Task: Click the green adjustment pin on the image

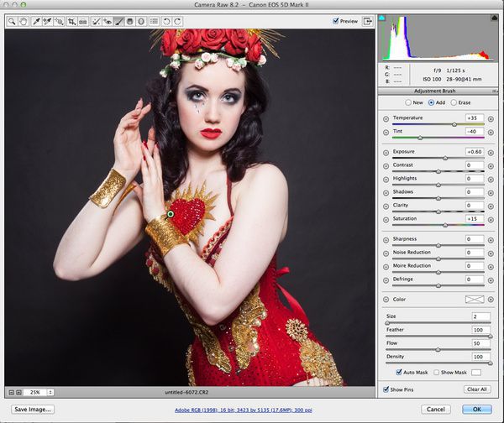Action: pyautogui.click(x=170, y=215)
